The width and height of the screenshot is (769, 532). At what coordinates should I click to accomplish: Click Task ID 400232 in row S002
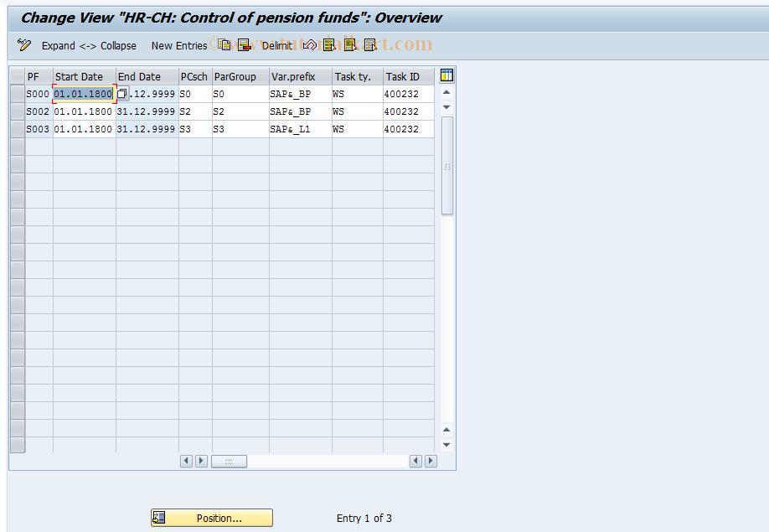(408, 111)
